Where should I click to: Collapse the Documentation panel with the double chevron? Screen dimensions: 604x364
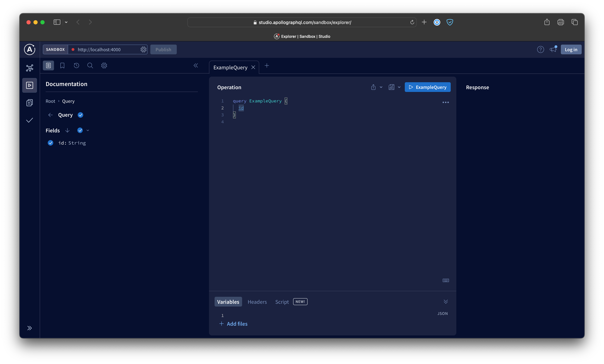point(196,65)
